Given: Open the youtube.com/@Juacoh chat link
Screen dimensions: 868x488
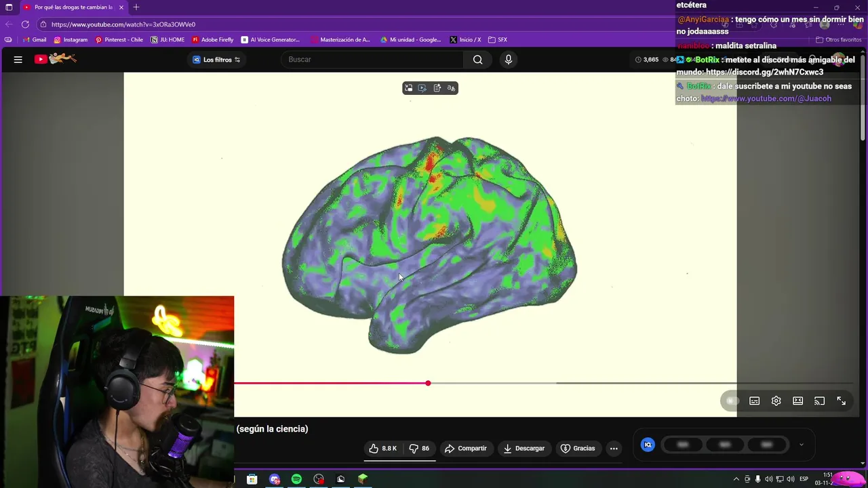Looking at the screenshot, I should [x=766, y=99].
